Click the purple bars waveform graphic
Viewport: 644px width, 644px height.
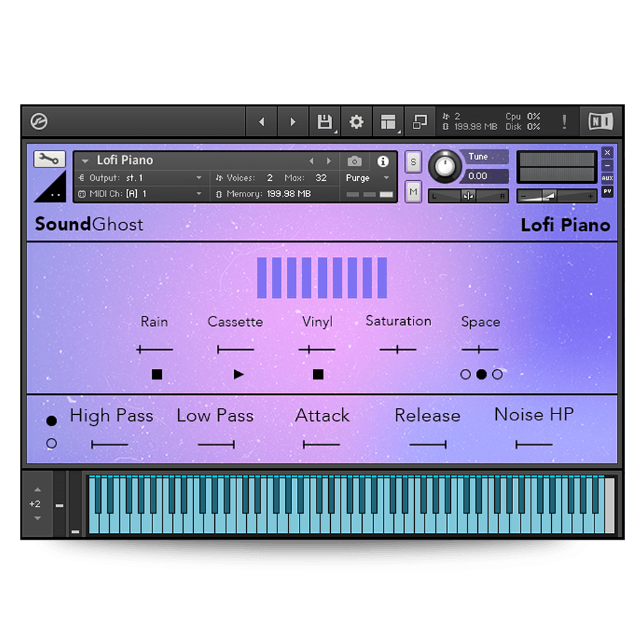(x=322, y=278)
